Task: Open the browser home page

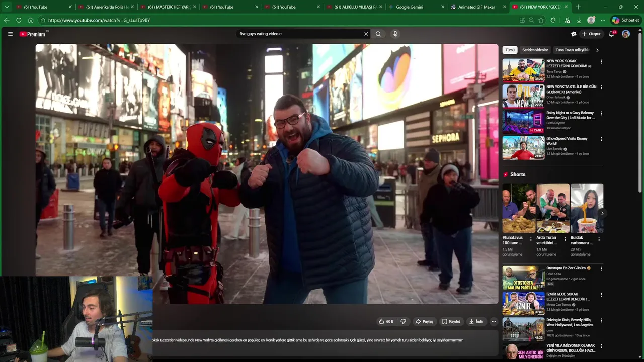Action: pyautogui.click(x=31, y=20)
